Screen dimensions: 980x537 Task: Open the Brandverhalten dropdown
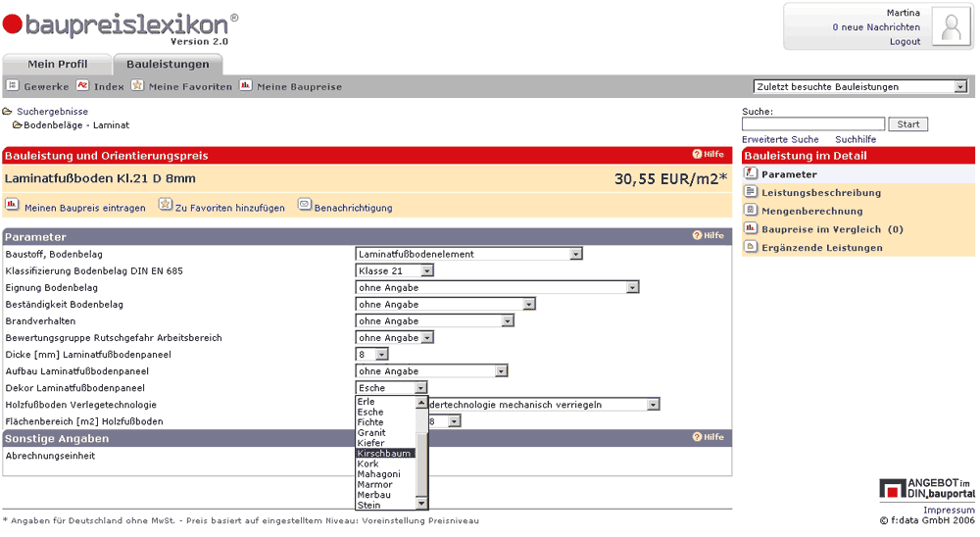435,320
